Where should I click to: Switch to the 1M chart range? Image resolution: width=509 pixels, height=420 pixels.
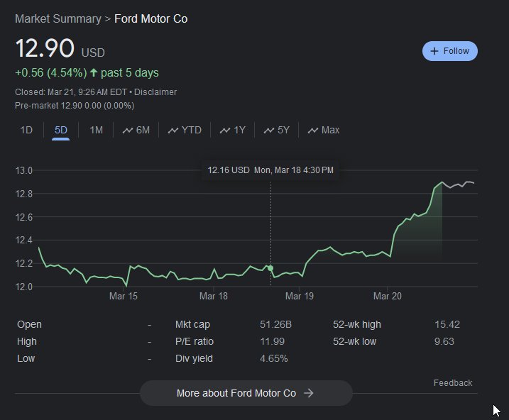(x=96, y=130)
